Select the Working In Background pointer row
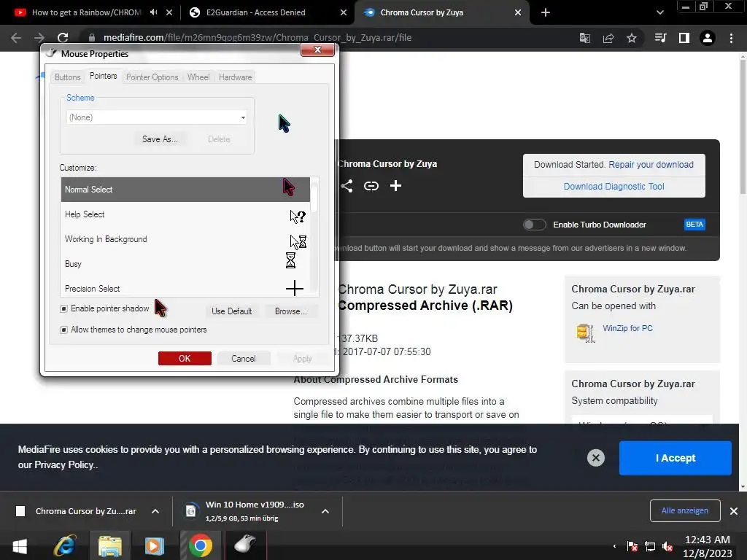Screen dimensions: 747x560 click(185, 239)
